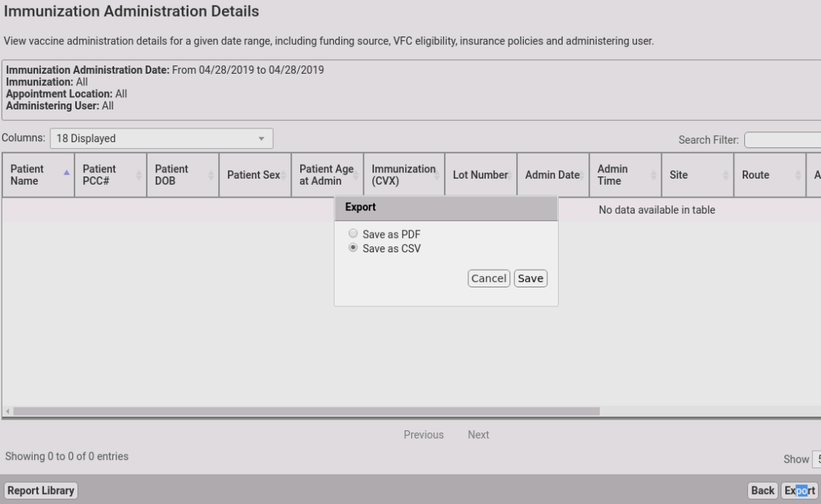
Task: Sort table by Patient Sex column
Action: coord(255,175)
